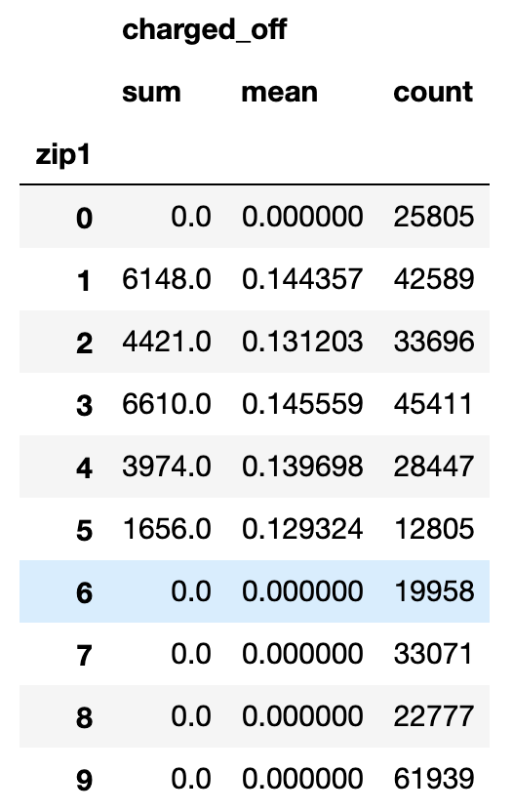Click row index 0

(85, 218)
